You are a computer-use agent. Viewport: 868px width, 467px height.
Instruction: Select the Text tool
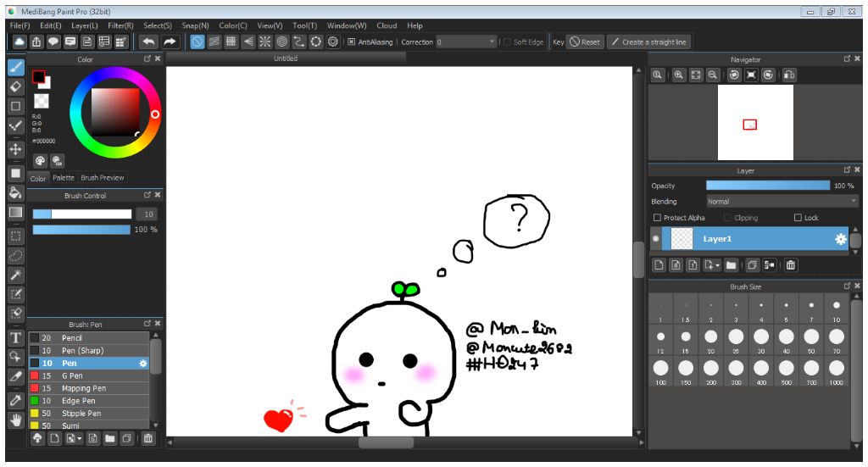pos(15,337)
